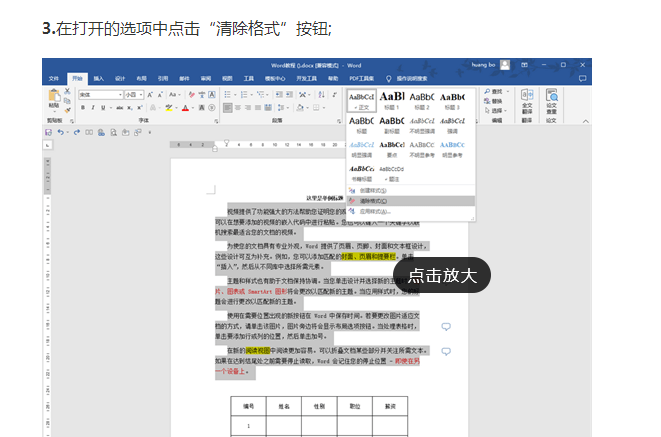Click the increase indent icon
This screenshot has height=437, width=661.
coord(289,95)
